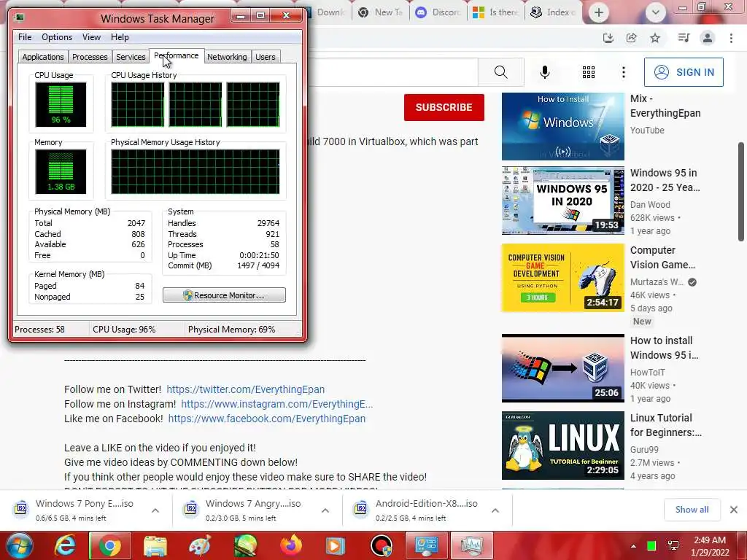Select the Performance tab in Task Manager
The height and width of the screenshot is (560, 747).
tap(177, 55)
